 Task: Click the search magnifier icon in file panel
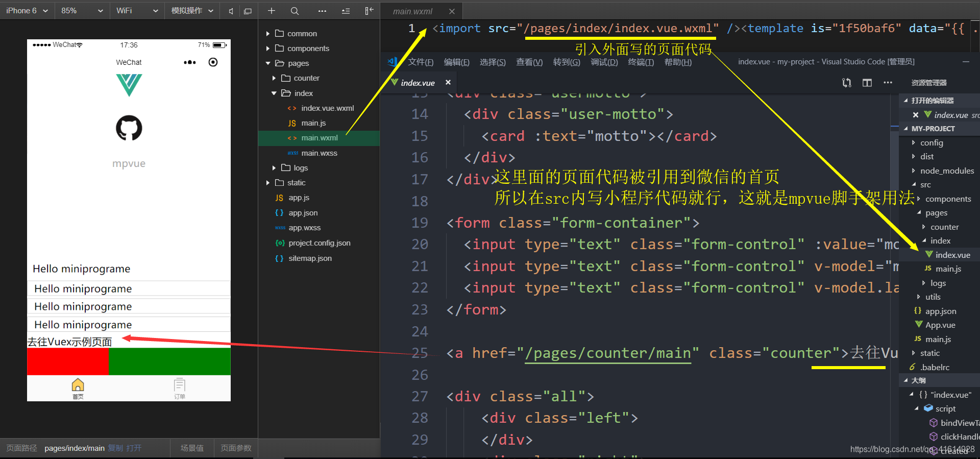tap(295, 11)
